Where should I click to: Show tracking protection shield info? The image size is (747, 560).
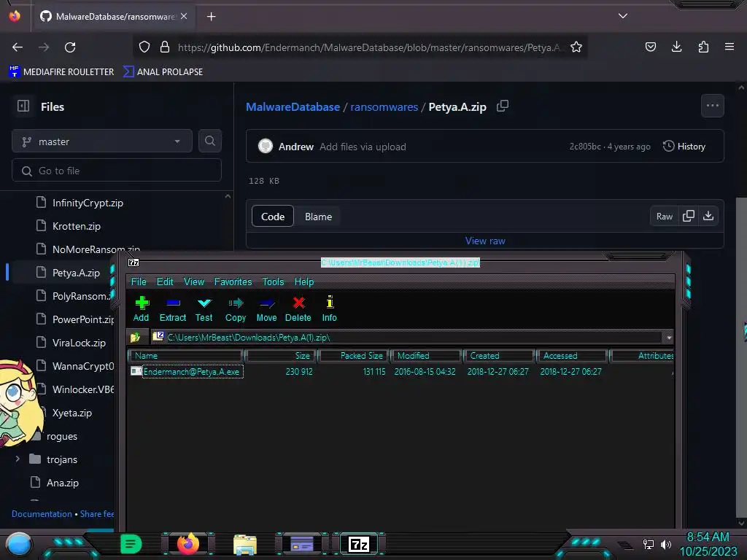point(144,47)
